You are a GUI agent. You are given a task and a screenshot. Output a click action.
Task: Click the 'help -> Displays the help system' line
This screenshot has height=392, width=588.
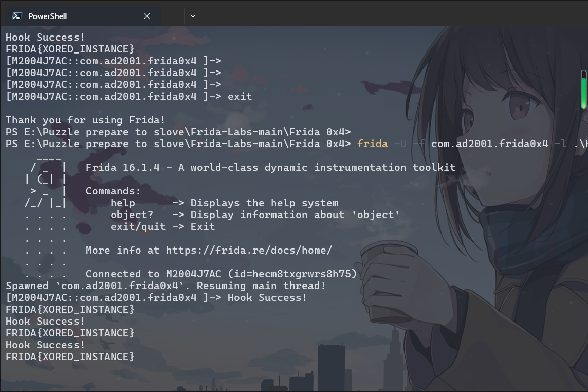point(224,203)
